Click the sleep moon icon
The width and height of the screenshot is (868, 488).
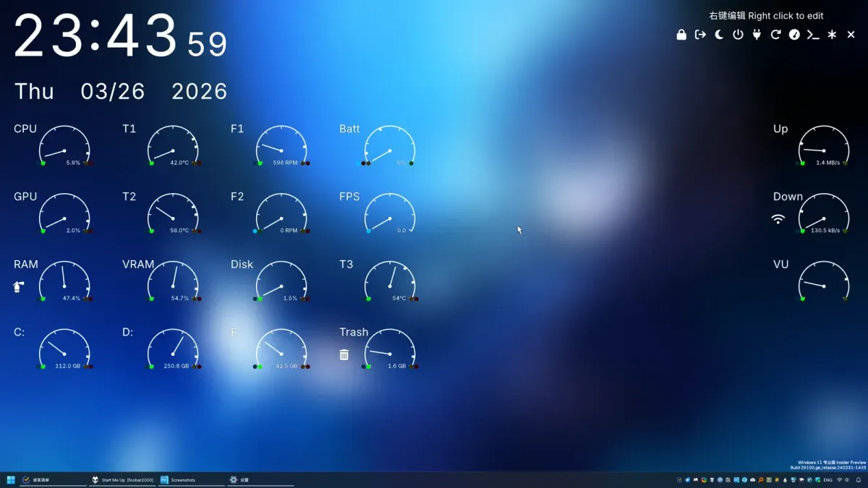pyautogui.click(x=719, y=35)
